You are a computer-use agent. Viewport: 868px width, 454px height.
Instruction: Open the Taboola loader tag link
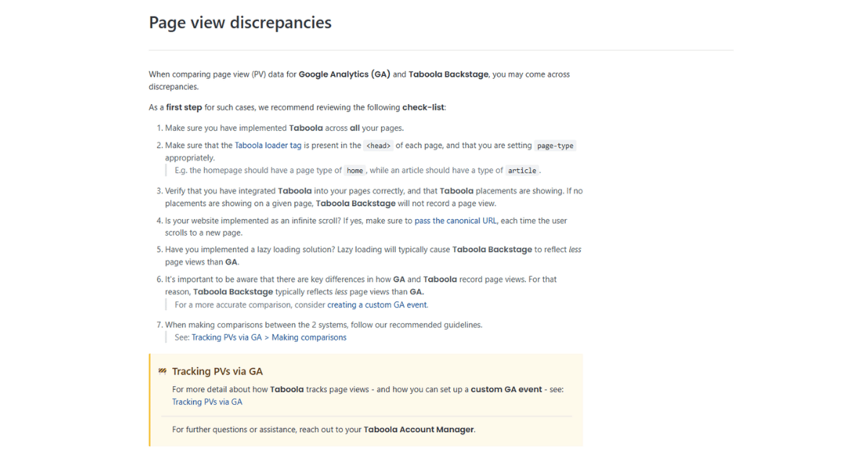(268, 145)
